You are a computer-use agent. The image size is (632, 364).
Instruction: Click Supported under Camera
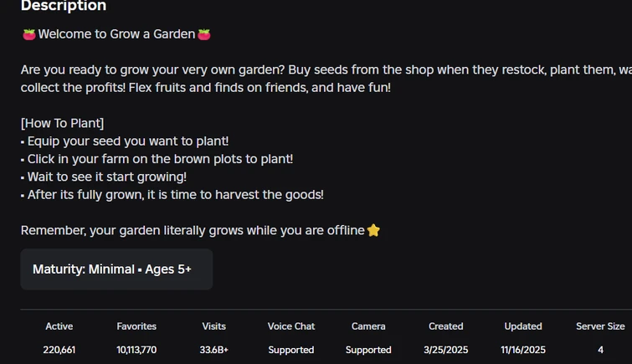(368, 350)
